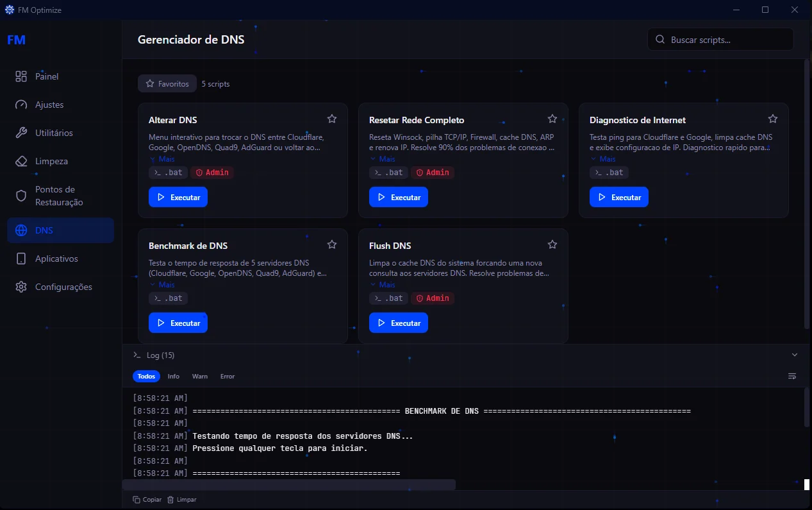812x510 pixels.
Task: Expand Mais on Alterar DNS card
Action: [162, 159]
